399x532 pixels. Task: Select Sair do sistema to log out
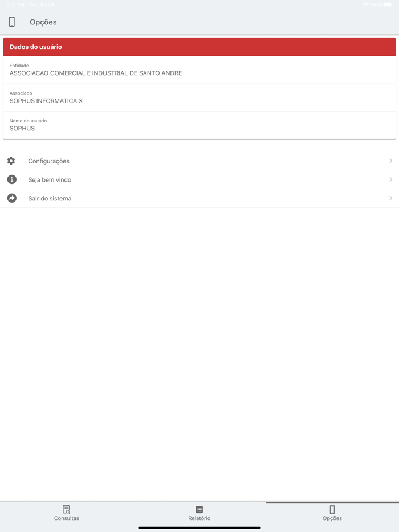pos(199,198)
